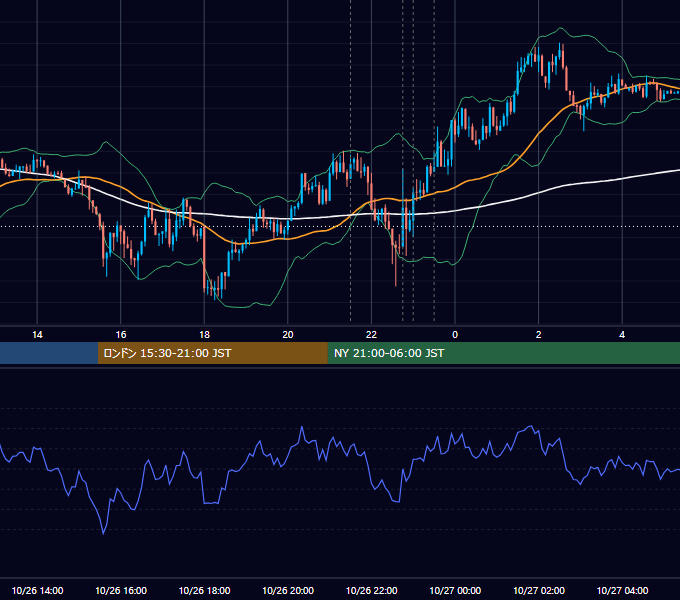The height and width of the screenshot is (600, 680).
Task: Click the 10/27 04:00 date label
Action: click(622, 590)
